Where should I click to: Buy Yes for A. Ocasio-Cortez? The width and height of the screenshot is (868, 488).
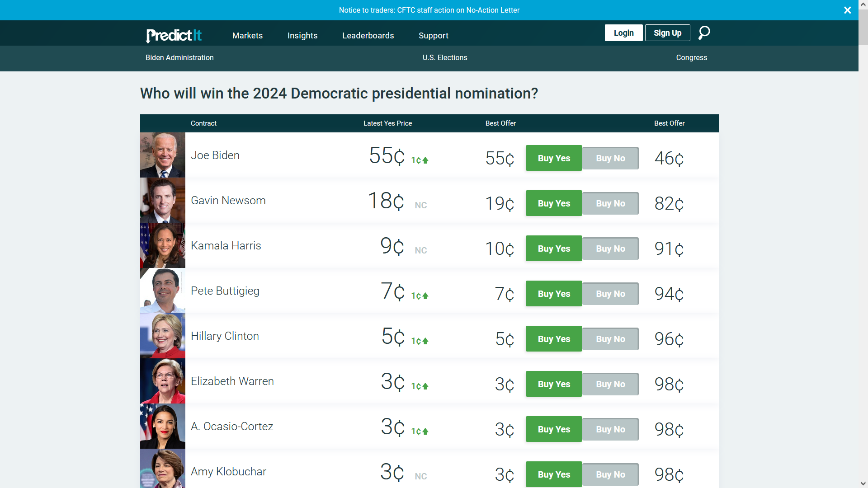pos(554,429)
